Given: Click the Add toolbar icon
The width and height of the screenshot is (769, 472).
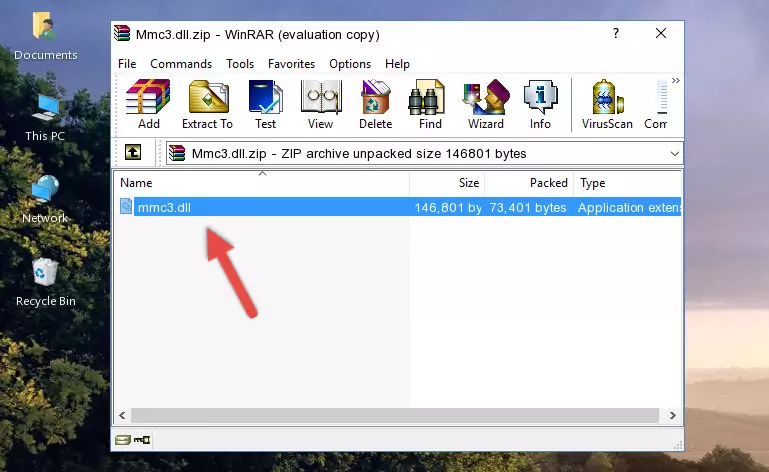Looking at the screenshot, I should pyautogui.click(x=148, y=105).
